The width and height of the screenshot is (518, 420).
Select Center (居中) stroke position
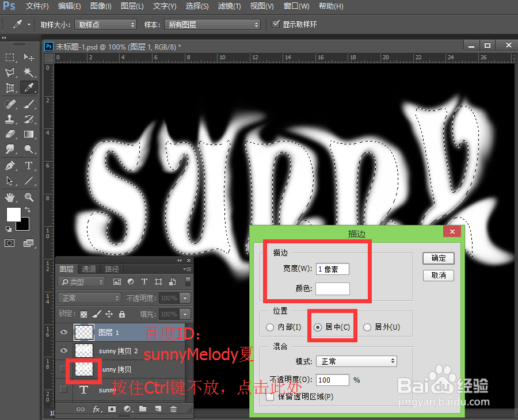coord(318,327)
